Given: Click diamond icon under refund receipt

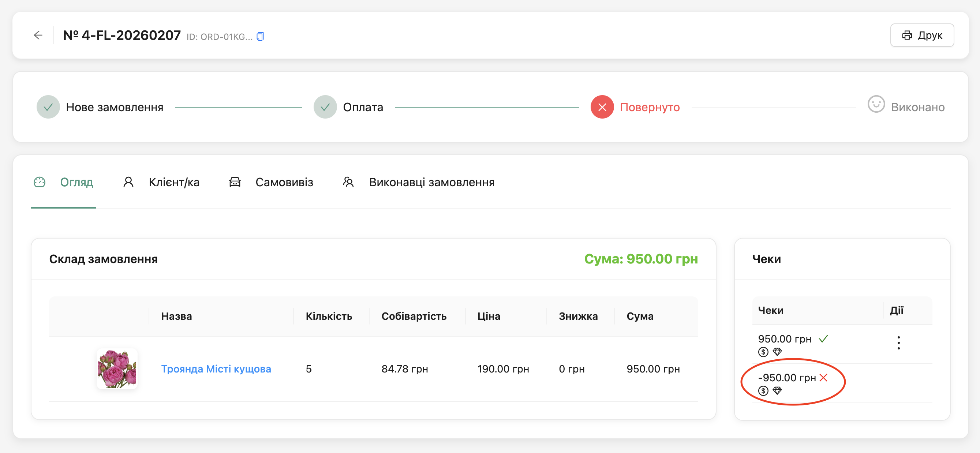Looking at the screenshot, I should (777, 391).
